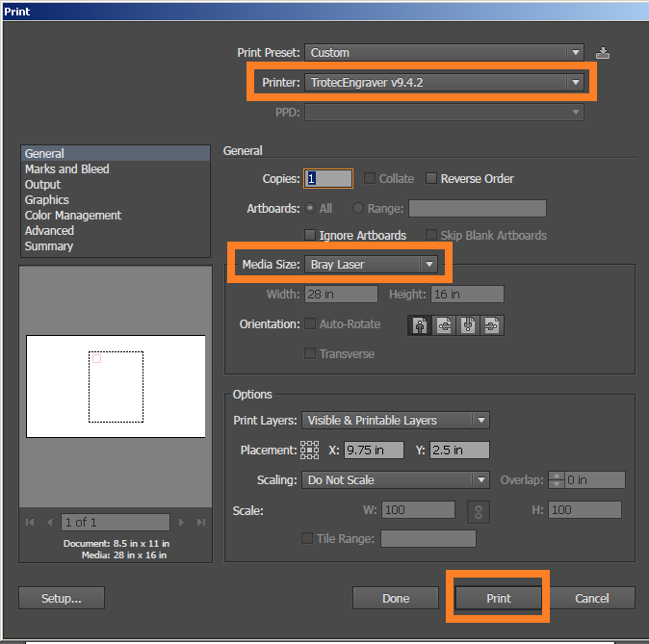This screenshot has height=644, width=649.
Task: Select landscape left orientation icon
Action: click(444, 325)
